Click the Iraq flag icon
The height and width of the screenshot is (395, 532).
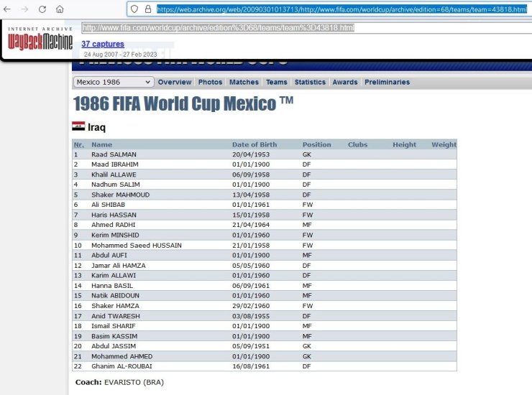(78, 126)
